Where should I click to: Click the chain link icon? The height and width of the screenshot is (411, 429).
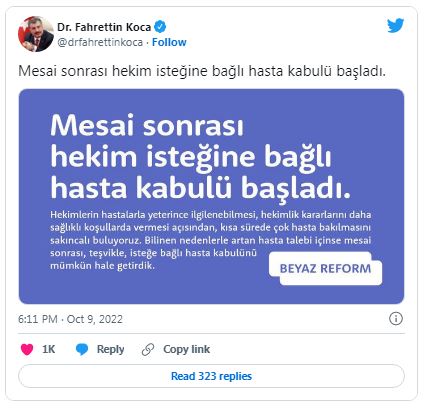click(148, 349)
